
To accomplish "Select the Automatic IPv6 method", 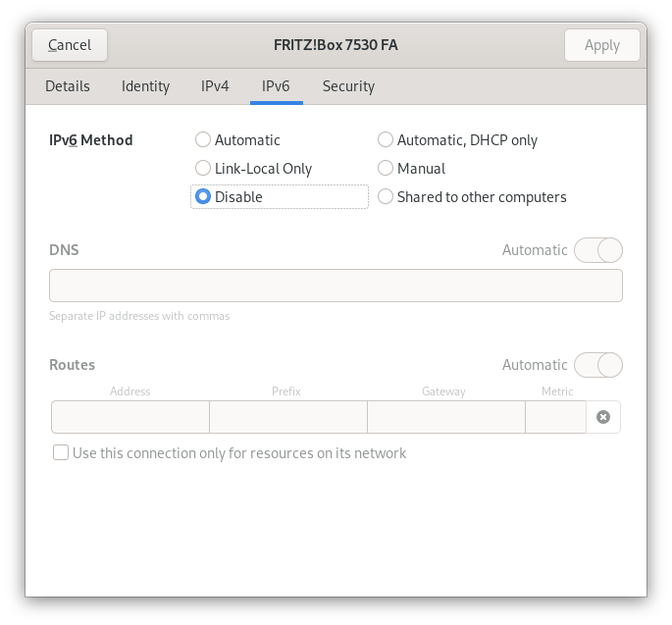I will coord(203,140).
